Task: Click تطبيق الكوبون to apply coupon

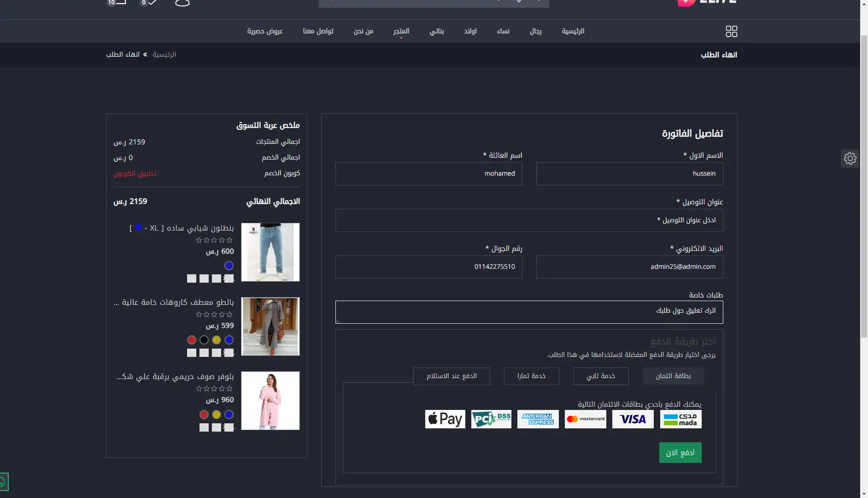Action: click(135, 173)
